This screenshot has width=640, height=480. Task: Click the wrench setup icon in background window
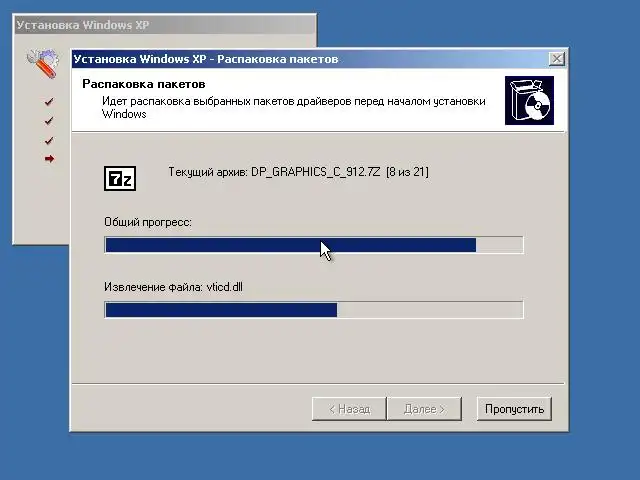pos(42,63)
